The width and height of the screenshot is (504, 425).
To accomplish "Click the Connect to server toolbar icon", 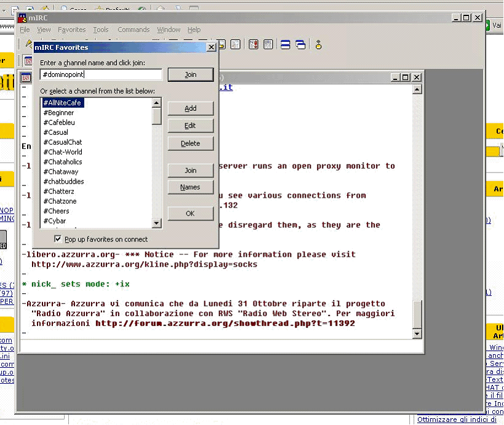I will click(x=28, y=44).
